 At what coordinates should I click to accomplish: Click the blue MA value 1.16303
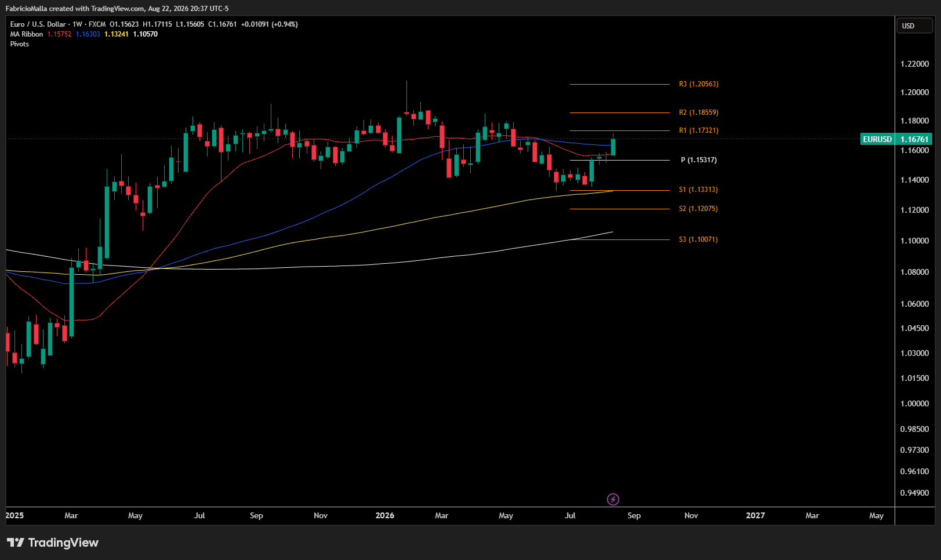click(88, 34)
